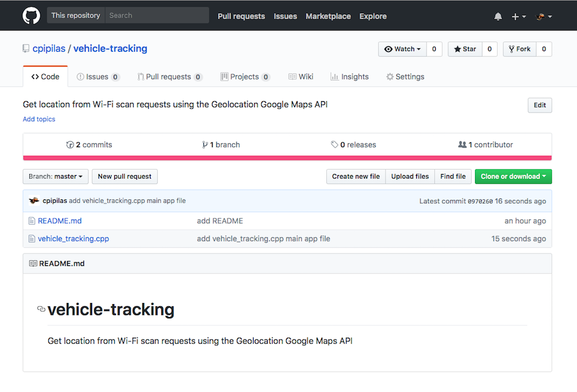Click the commits history icon
Screen dimensions: 577x392
click(x=70, y=145)
